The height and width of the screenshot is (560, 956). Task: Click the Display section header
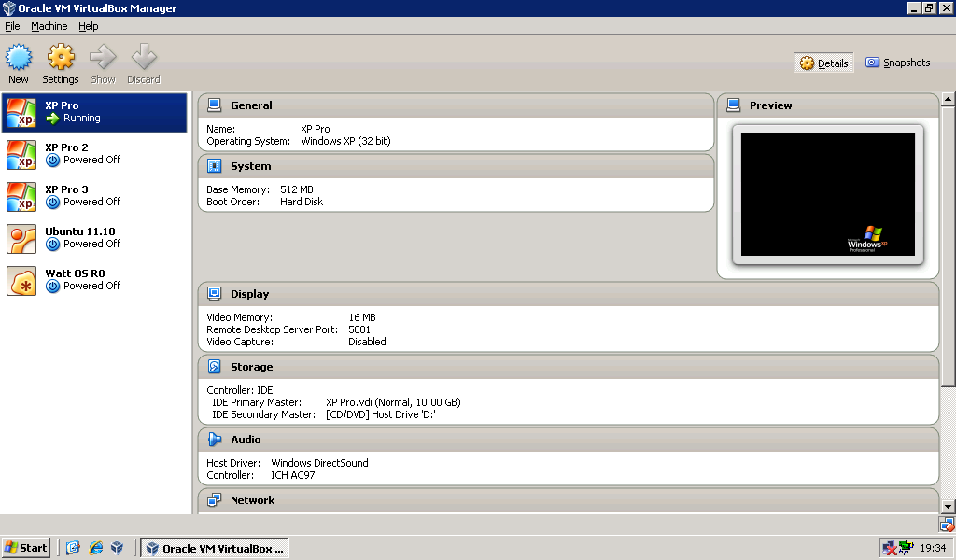coord(249,294)
